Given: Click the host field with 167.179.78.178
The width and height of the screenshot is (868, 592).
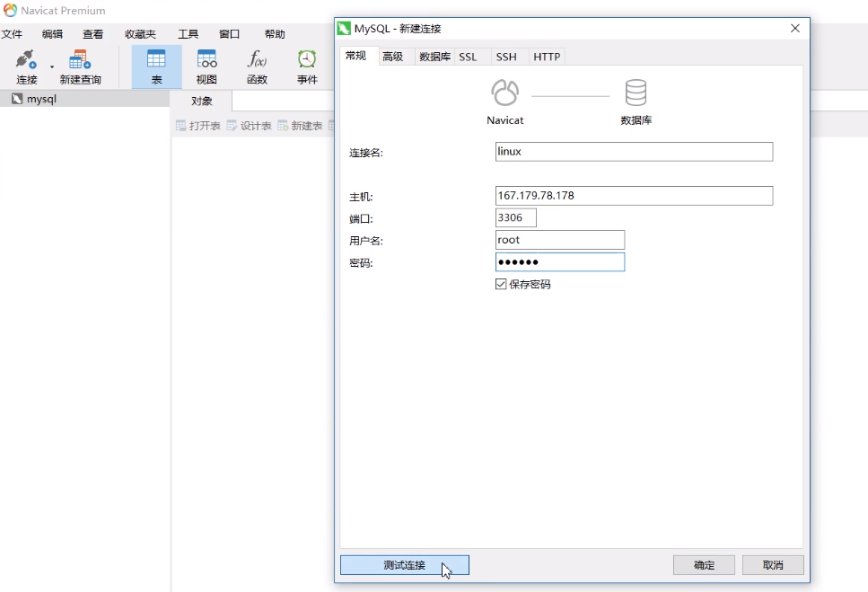Looking at the screenshot, I should pos(634,196).
